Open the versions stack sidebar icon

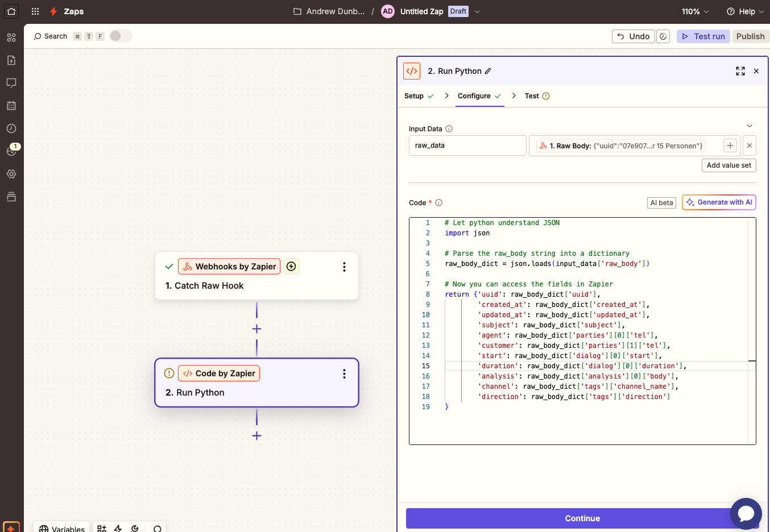[x=11, y=197]
